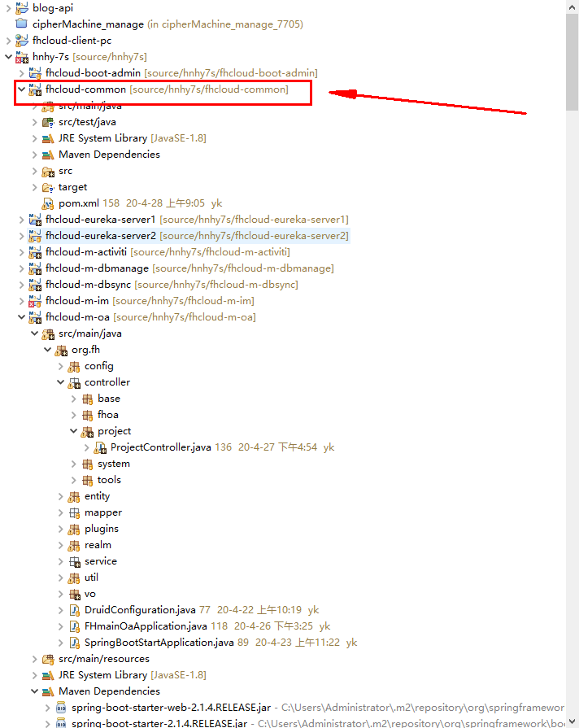The width and height of the screenshot is (579, 728).
Task: Click the hnhy-7s project icon
Action: tap(22, 57)
